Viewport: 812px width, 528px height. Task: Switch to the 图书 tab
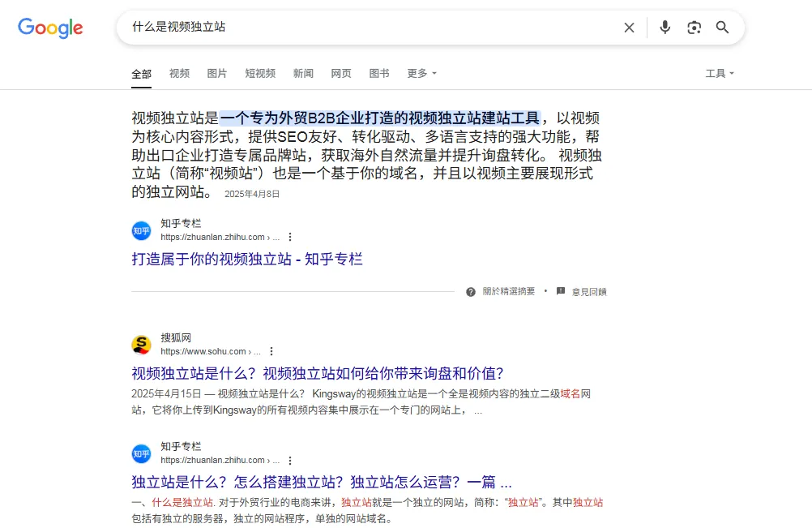coord(379,73)
